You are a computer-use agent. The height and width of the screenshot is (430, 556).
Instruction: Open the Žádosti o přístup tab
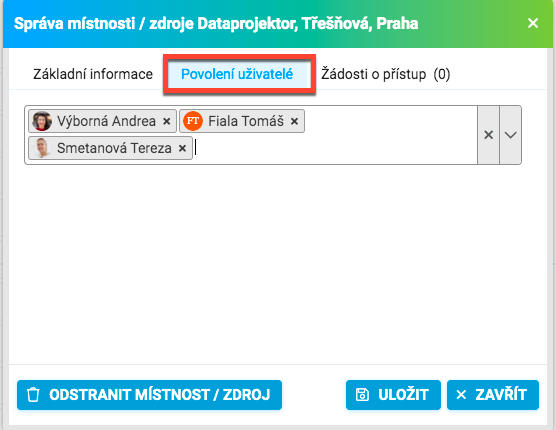click(385, 74)
